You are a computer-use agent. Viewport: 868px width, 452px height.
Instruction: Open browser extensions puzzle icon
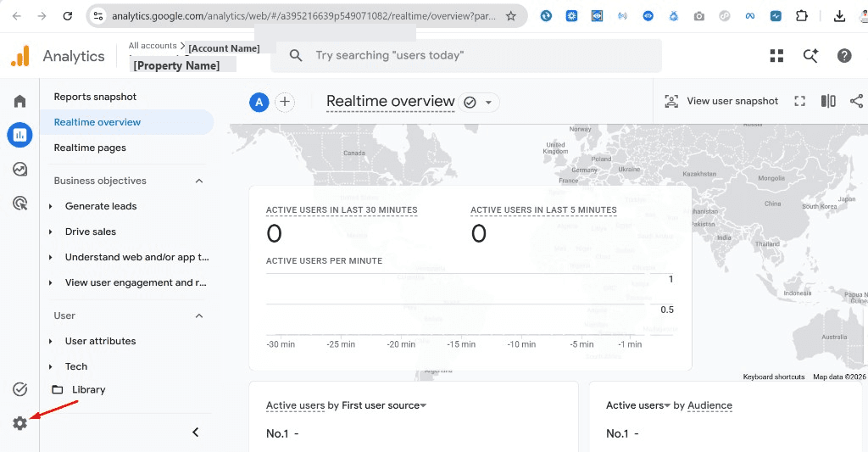click(802, 16)
